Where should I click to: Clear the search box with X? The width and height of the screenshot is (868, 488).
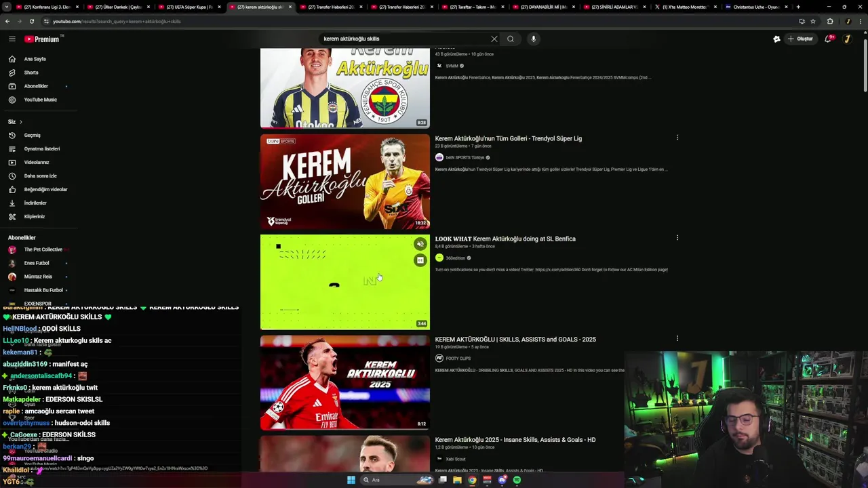[494, 39]
